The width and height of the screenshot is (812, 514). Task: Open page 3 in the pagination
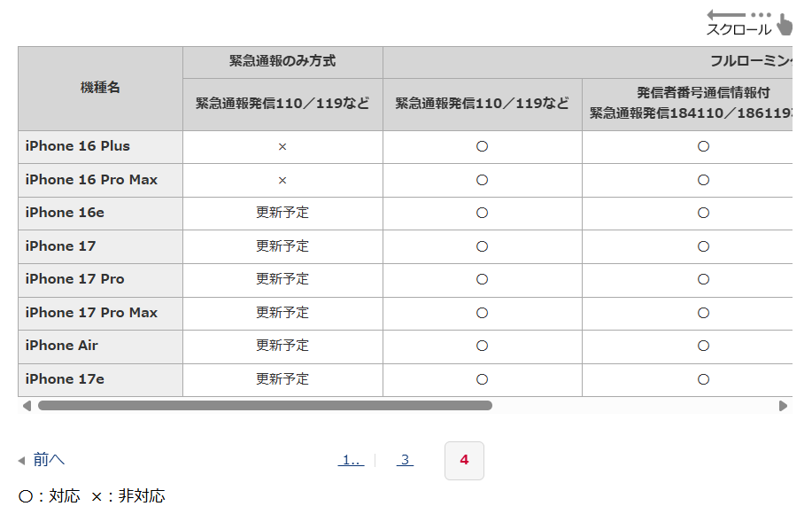tap(405, 460)
